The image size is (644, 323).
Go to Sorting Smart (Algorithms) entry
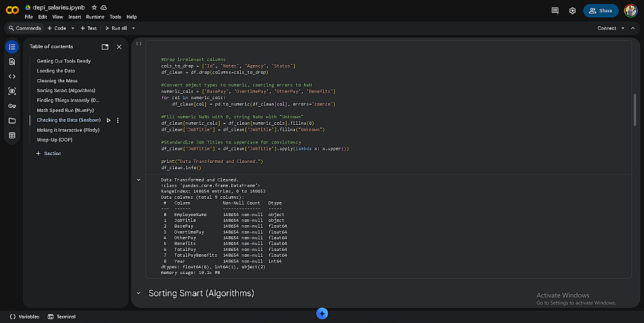(x=66, y=91)
